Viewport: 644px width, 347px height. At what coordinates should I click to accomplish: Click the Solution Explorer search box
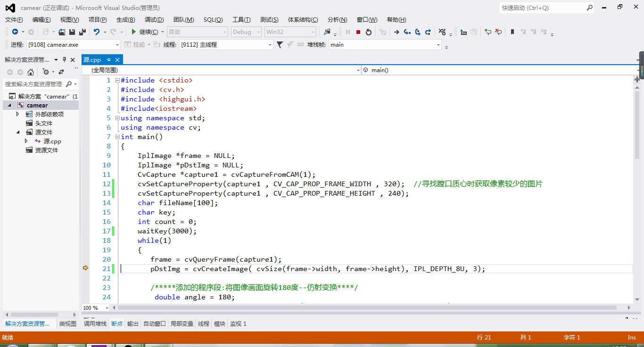pos(34,84)
